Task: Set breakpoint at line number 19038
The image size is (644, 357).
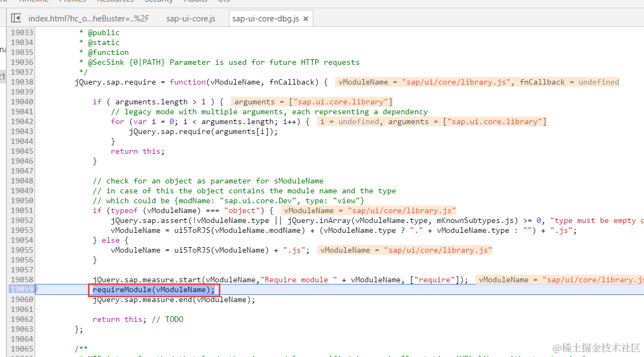Action: [22, 82]
